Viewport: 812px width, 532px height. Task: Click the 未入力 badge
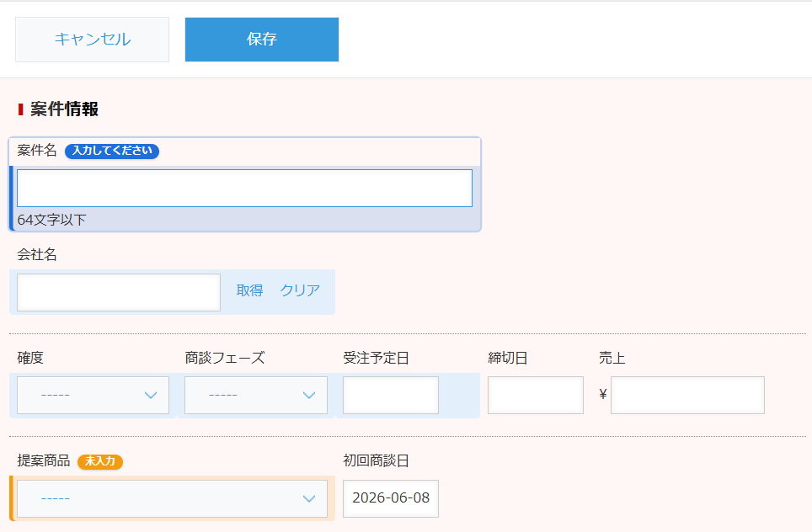pyautogui.click(x=100, y=461)
